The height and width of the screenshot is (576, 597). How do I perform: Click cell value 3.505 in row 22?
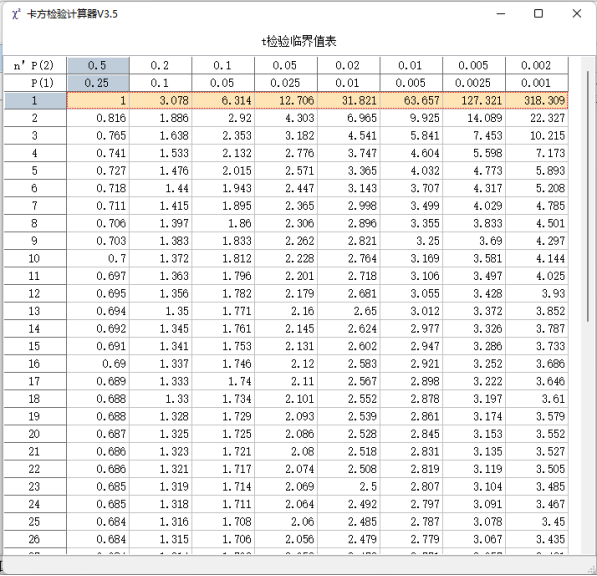(537, 469)
